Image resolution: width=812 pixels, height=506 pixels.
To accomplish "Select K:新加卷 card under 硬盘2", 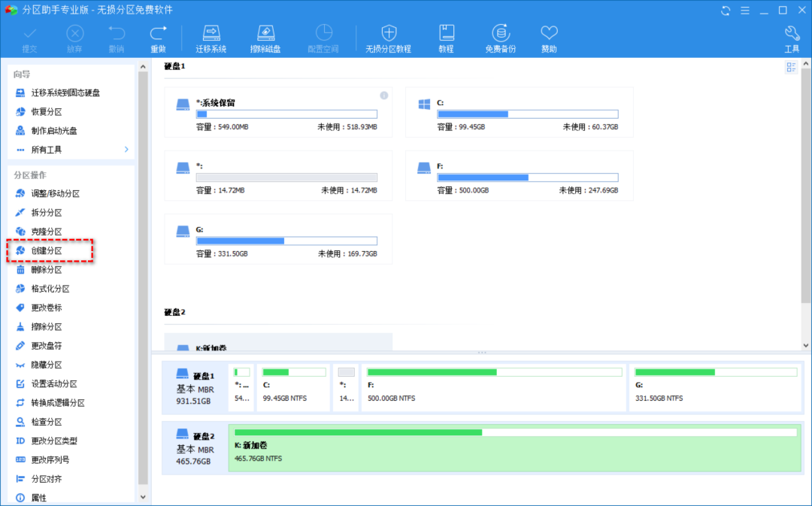I will point(278,342).
